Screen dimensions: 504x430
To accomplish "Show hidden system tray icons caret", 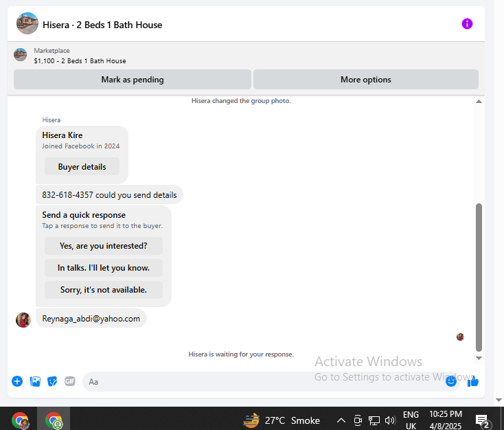I will 341,420.
